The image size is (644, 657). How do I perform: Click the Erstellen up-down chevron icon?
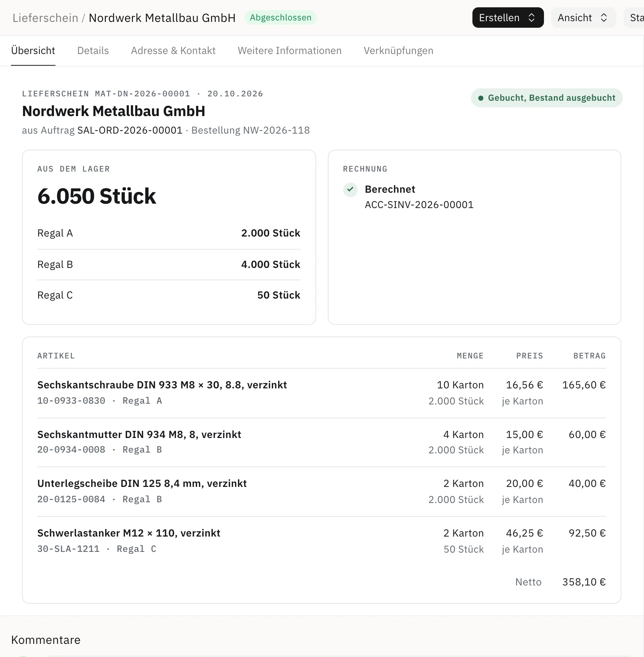pyautogui.click(x=532, y=18)
